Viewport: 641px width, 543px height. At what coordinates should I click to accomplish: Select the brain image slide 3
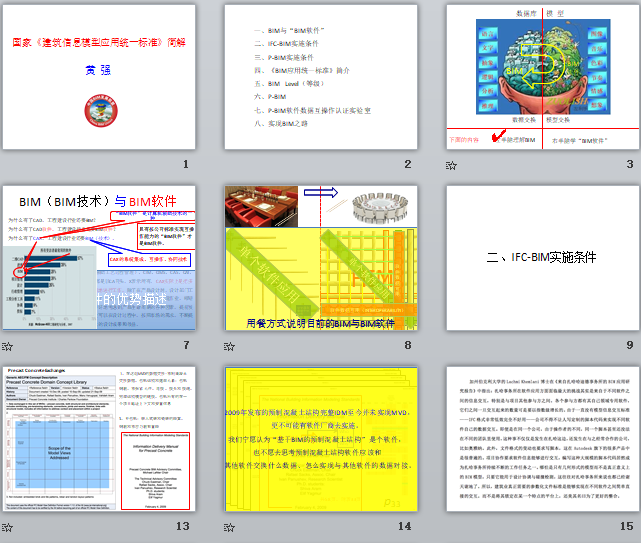coord(543,77)
